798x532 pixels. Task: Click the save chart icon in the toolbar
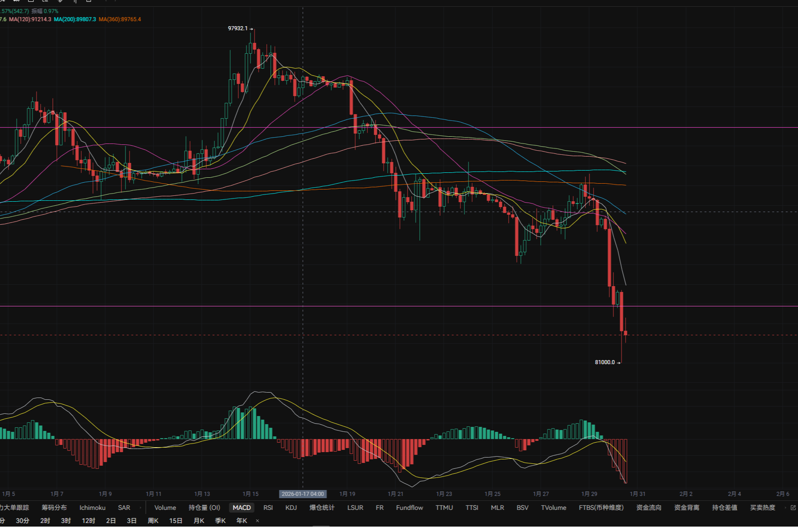pyautogui.click(x=88, y=1)
